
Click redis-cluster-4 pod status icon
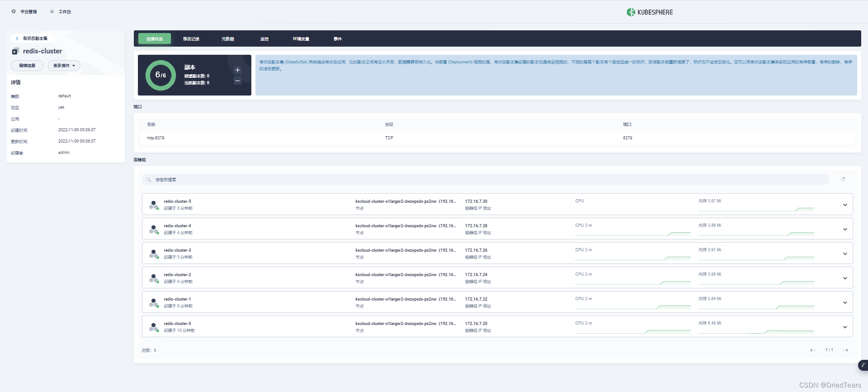coord(154,229)
